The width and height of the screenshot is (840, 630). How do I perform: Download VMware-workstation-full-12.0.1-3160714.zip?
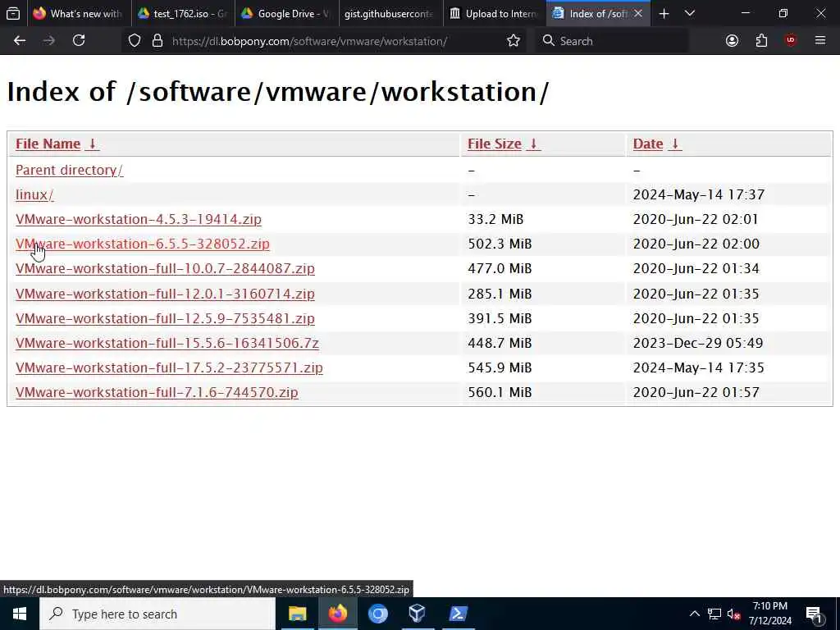coord(165,294)
